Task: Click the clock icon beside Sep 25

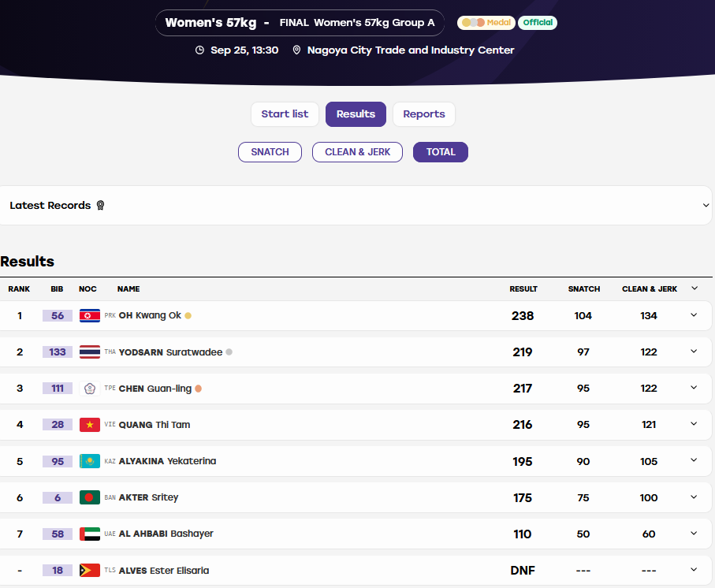Action: point(199,50)
